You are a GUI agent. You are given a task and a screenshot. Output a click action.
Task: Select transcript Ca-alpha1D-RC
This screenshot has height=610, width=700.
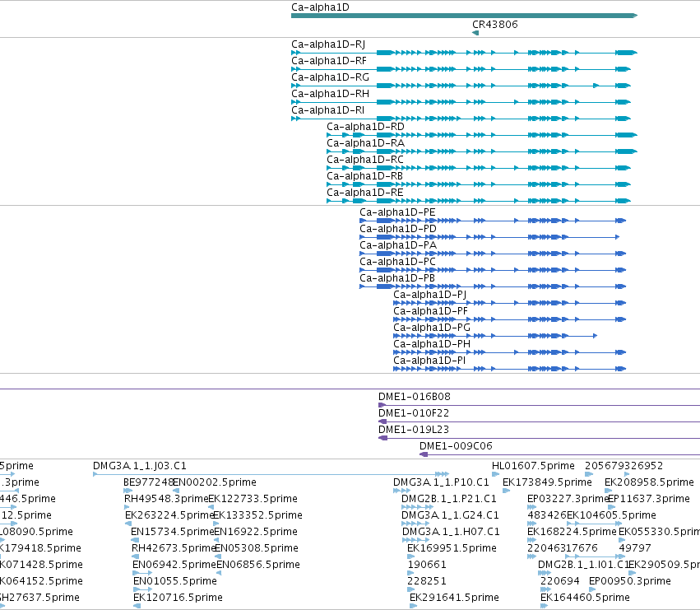point(479,168)
